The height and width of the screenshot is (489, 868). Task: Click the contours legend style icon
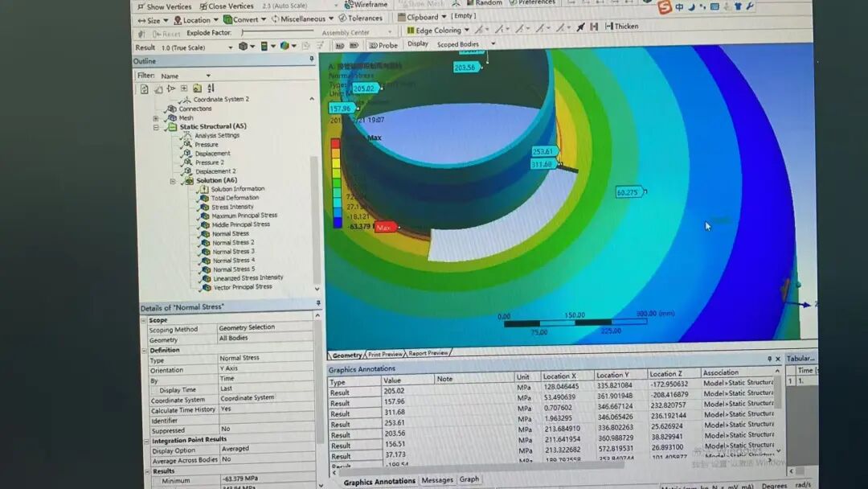[x=264, y=46]
